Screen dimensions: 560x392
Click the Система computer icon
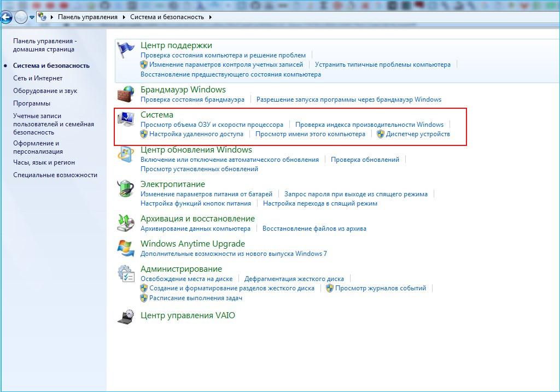click(x=126, y=119)
